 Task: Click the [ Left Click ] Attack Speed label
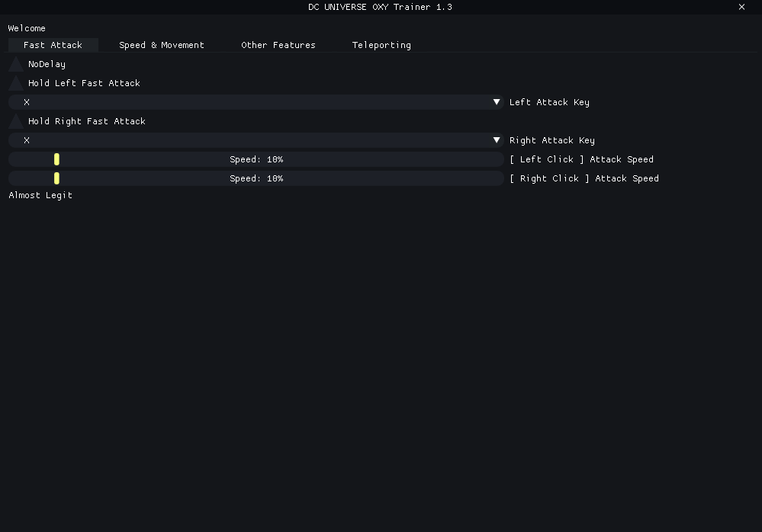(x=582, y=159)
